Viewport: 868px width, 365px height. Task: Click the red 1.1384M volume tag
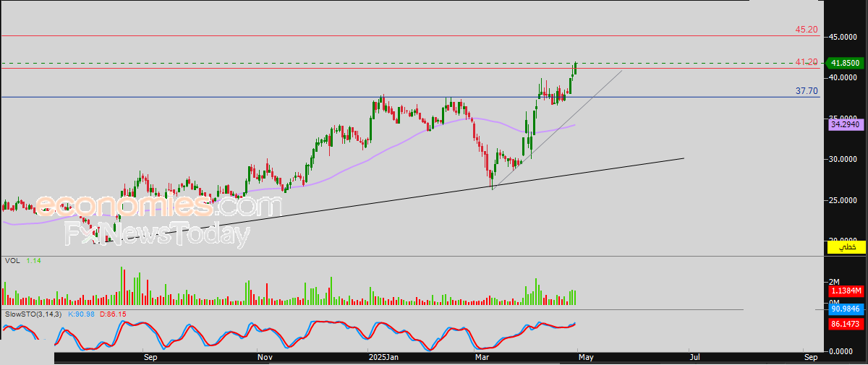(x=846, y=291)
